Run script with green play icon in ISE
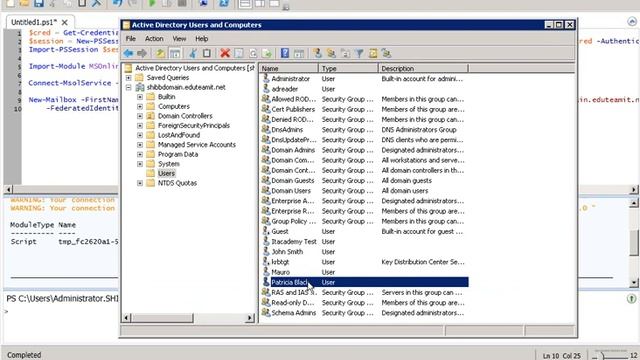The width and height of the screenshot is (640, 360). (152, 3)
